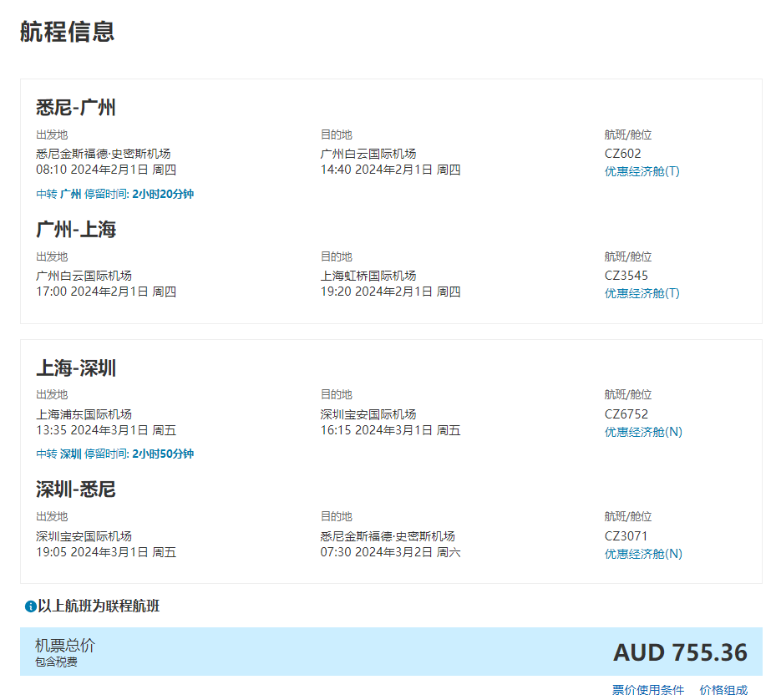The height and width of the screenshot is (700, 776).
Task: Click flight number CZ602
Action: coord(622,154)
